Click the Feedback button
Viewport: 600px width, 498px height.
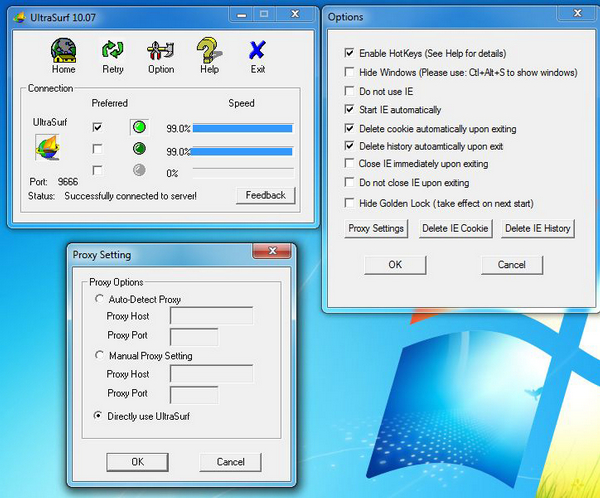click(x=266, y=195)
